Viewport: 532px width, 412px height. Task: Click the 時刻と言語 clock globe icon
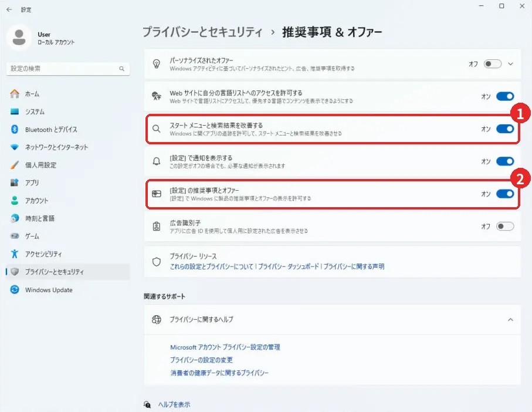(15, 218)
